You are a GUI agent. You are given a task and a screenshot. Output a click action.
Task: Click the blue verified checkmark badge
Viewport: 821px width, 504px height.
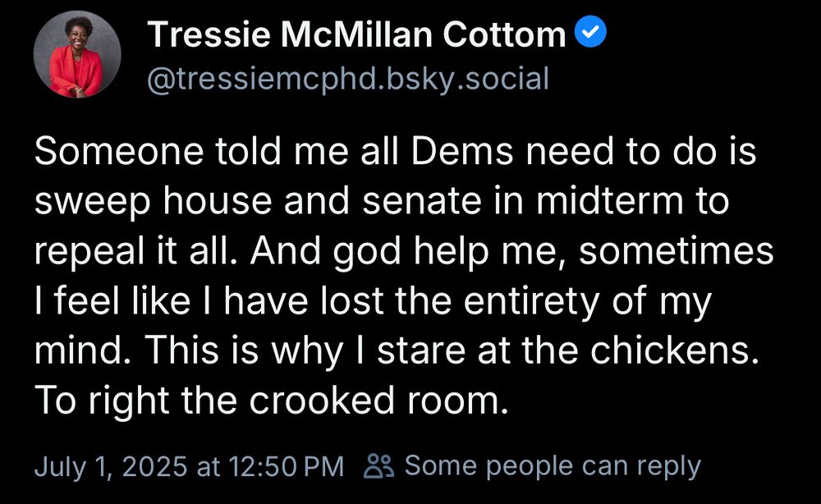(x=591, y=34)
